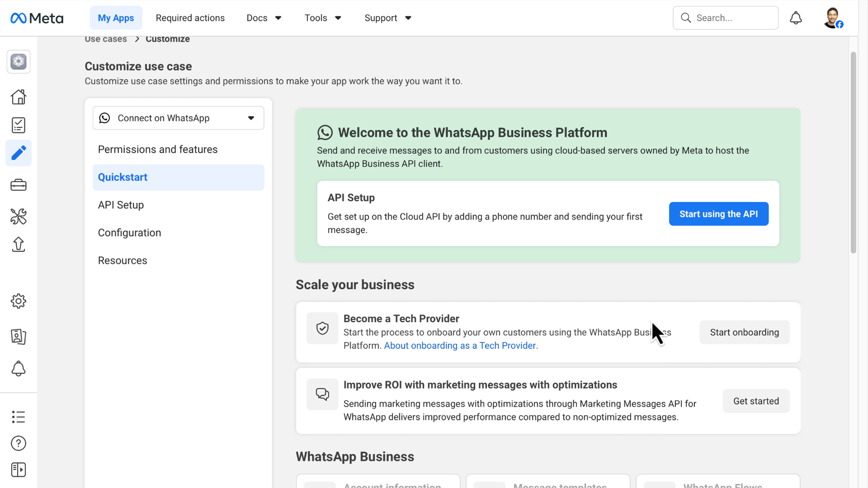Image resolution: width=868 pixels, height=488 pixels.
Task: Focus the Search input field
Action: pos(726,18)
